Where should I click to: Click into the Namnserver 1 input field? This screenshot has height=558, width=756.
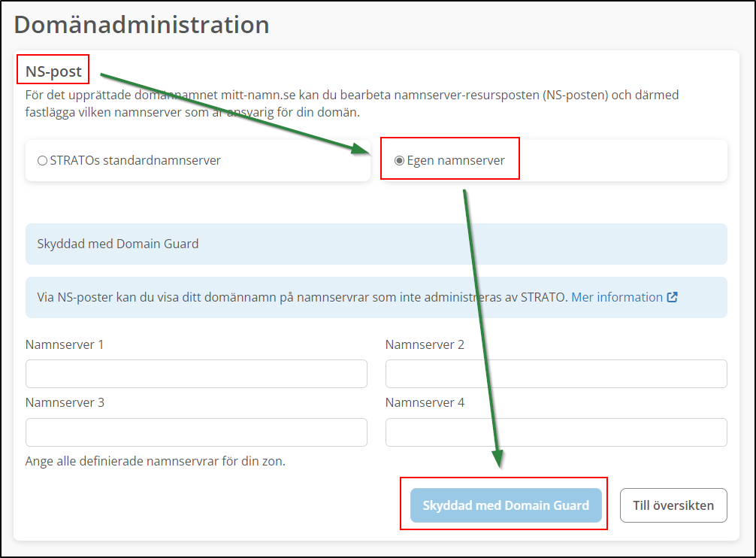196,374
